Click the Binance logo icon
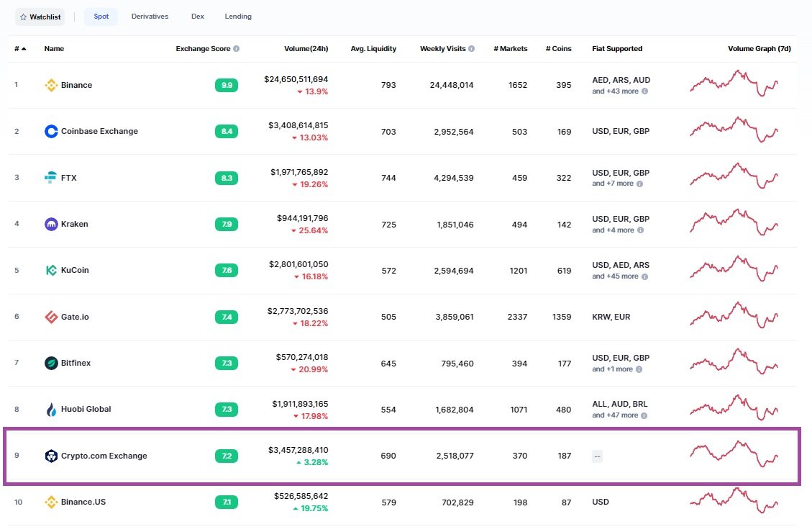The height and width of the screenshot is (532, 812). (51, 85)
